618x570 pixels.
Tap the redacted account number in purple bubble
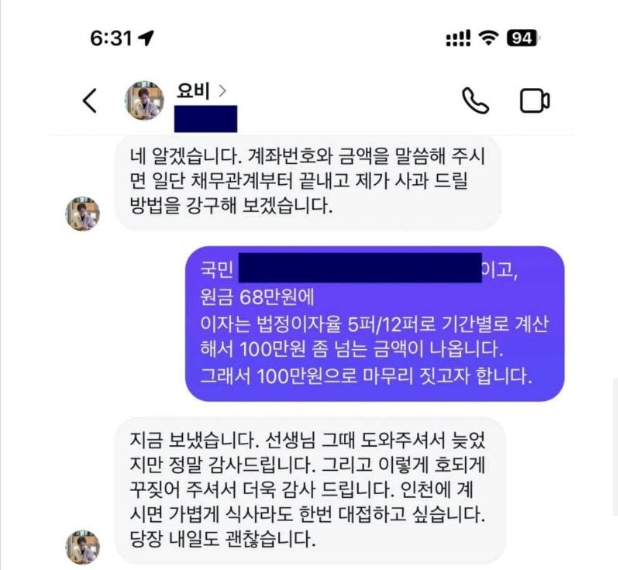point(360,268)
